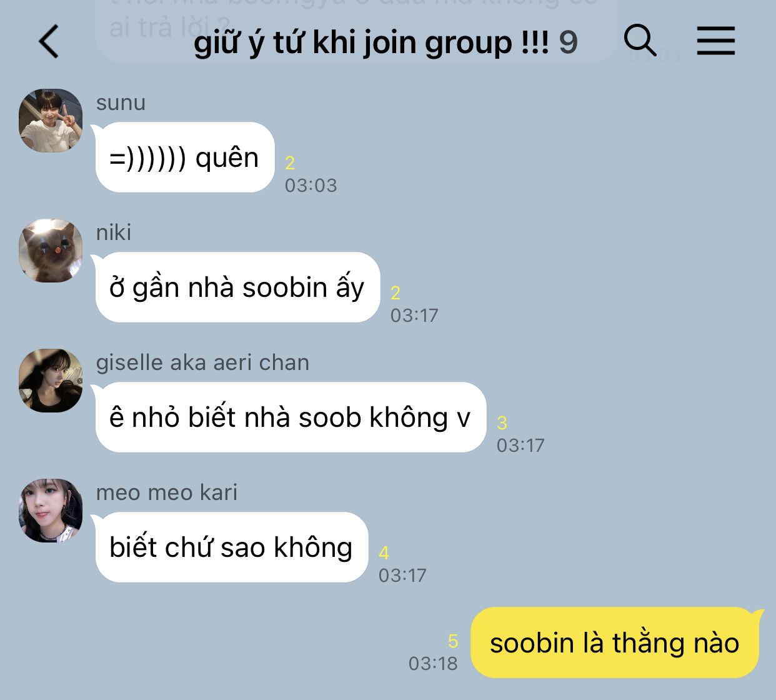Open niki's cat profile picture

coord(51,251)
